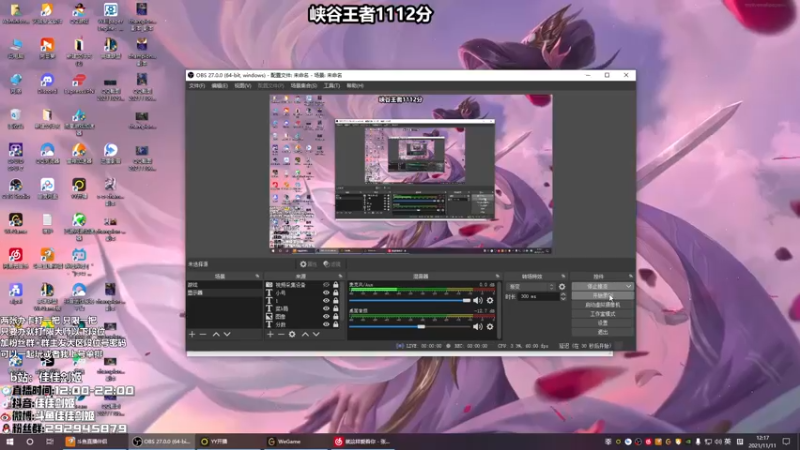Switch to WeGame on the taskbar
This screenshot has height=450, width=800.
coord(296,441)
